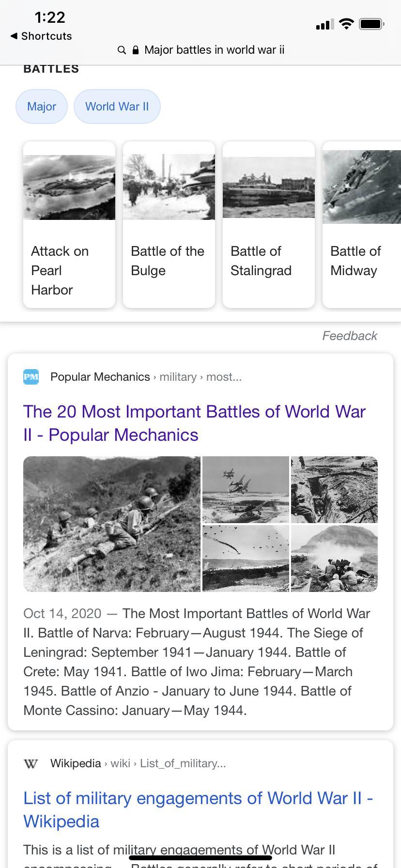401x868 pixels.
Task: Tap the trench warfare photo
Action: (334, 489)
